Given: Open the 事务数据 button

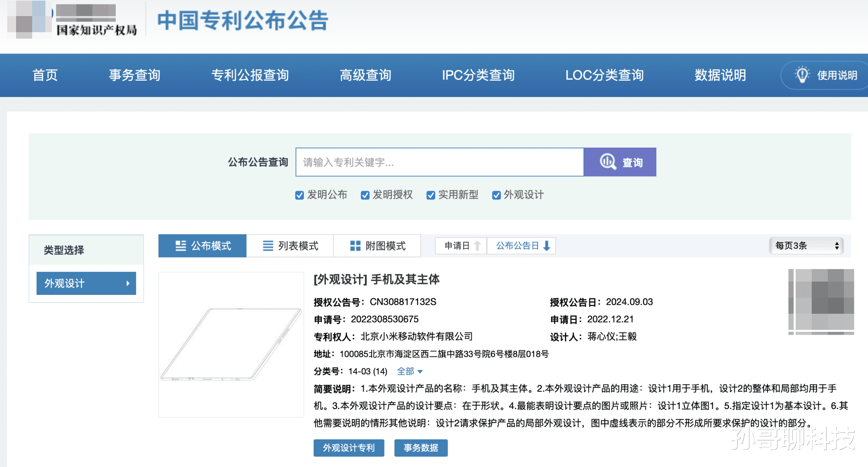Looking at the screenshot, I should pyautogui.click(x=421, y=448).
